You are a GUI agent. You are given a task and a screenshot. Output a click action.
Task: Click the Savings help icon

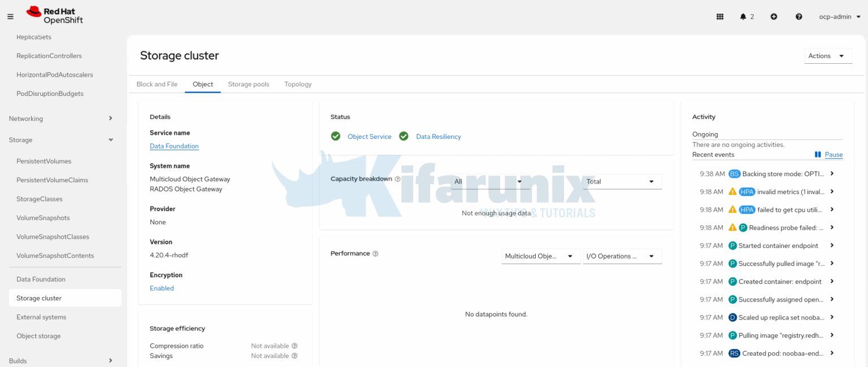click(294, 356)
